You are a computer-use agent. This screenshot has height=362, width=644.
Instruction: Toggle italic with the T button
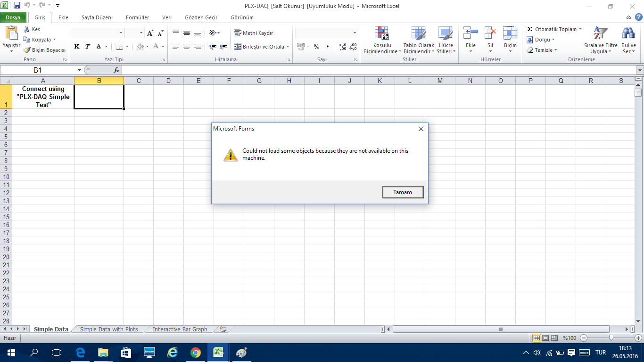87,47
